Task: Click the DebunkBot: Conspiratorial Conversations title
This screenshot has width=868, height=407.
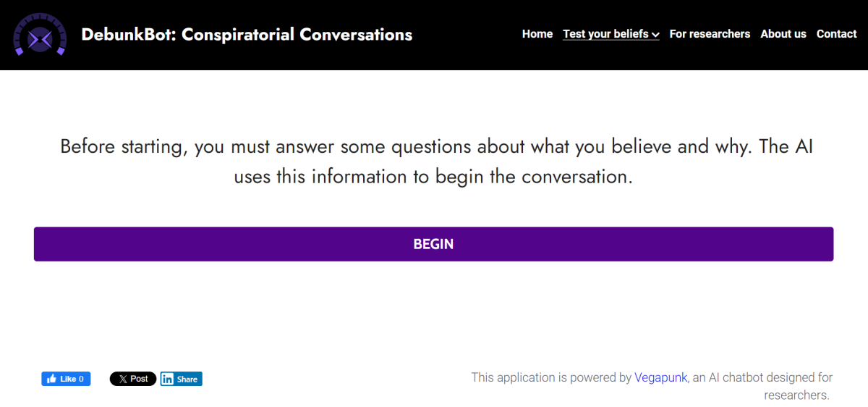Action: tap(247, 34)
